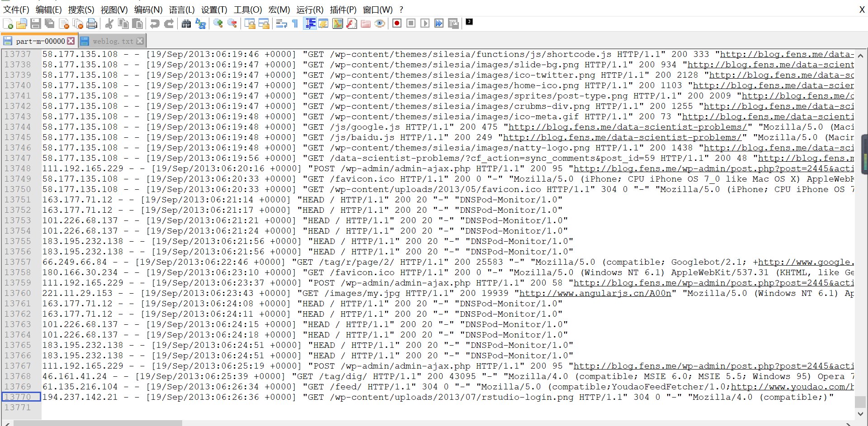Open the Function List panel icon

(x=352, y=23)
